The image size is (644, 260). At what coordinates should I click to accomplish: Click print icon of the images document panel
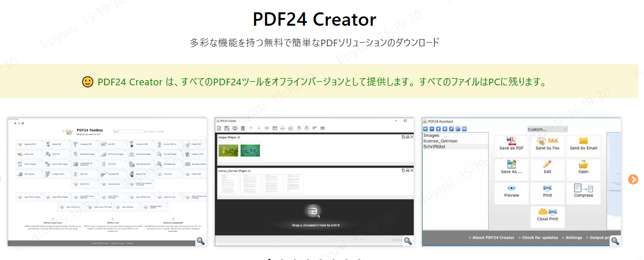(408, 137)
